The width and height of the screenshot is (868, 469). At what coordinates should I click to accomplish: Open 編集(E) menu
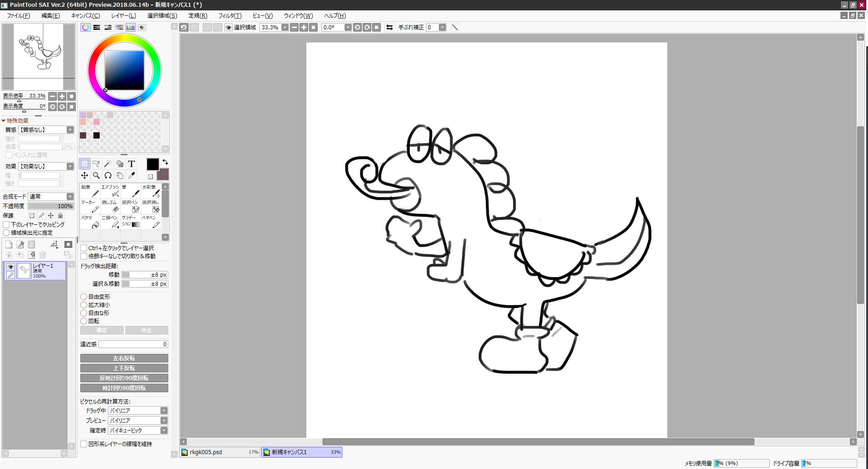tap(51, 16)
